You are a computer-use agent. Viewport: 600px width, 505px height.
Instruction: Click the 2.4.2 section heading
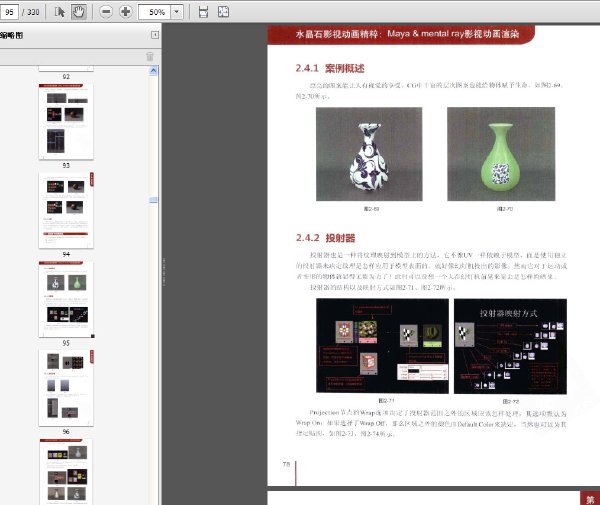325,238
